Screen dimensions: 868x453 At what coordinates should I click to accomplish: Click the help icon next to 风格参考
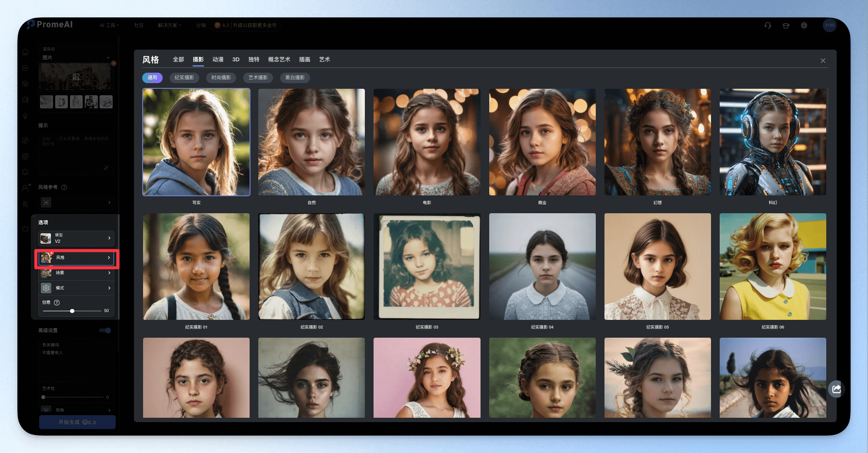[64, 187]
